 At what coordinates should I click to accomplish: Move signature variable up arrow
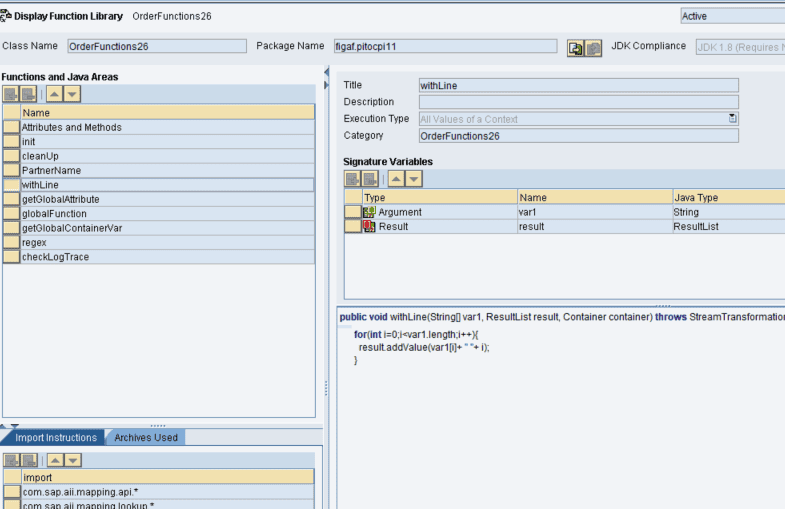[x=396, y=179]
